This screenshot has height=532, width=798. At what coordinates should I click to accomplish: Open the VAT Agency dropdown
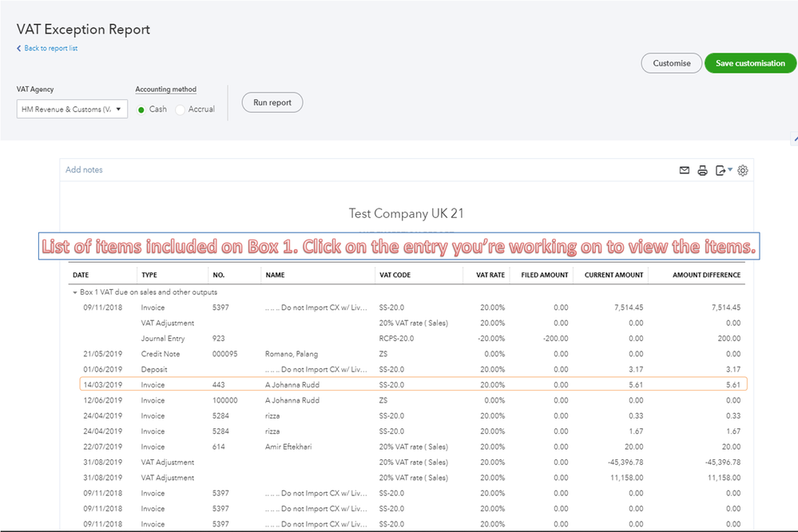(72, 109)
